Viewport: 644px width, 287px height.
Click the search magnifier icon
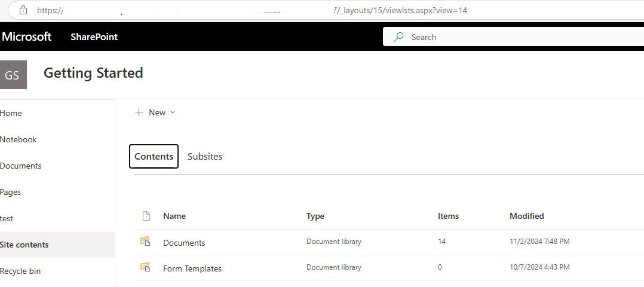point(398,37)
